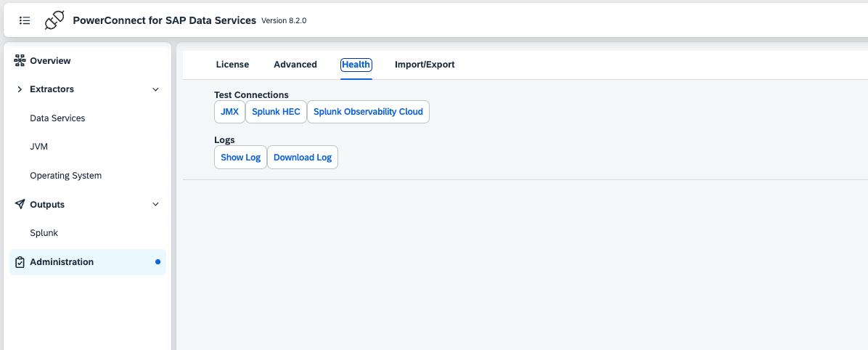The height and width of the screenshot is (350, 868).
Task: Test the Splunk HEC connection
Action: (x=276, y=112)
